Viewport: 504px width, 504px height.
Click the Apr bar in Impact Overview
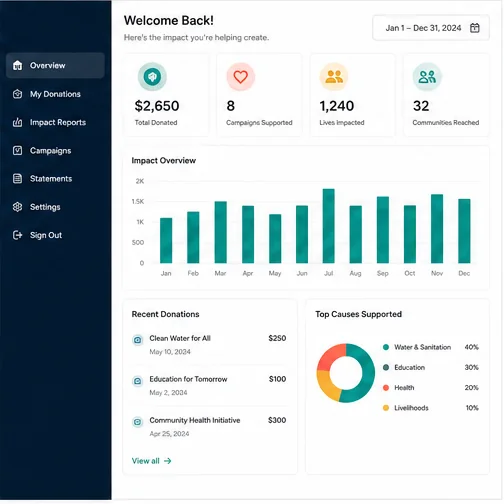(x=248, y=234)
